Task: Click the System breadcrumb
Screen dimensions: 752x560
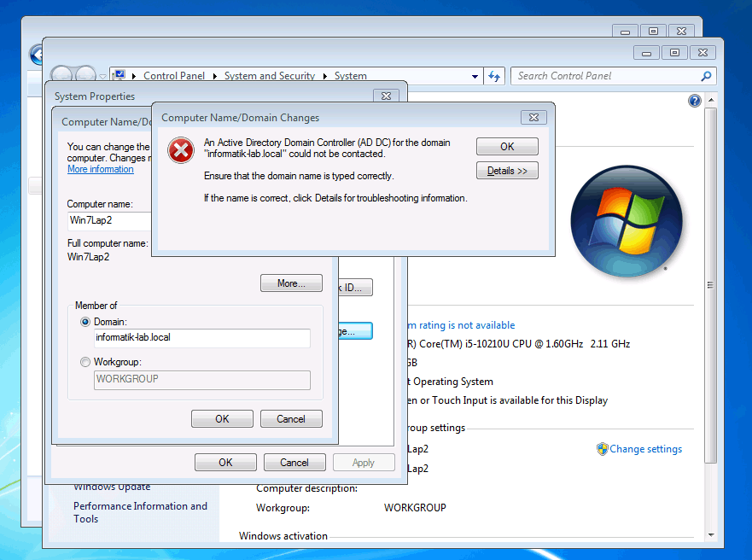Action: tap(351, 76)
